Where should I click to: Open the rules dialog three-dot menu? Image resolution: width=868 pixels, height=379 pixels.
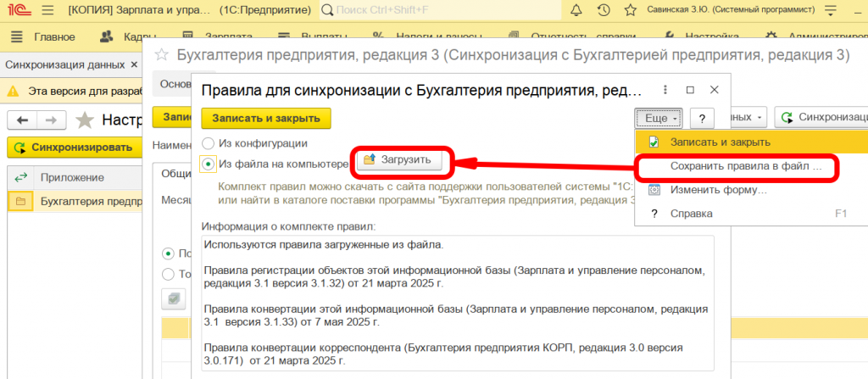[x=665, y=90]
